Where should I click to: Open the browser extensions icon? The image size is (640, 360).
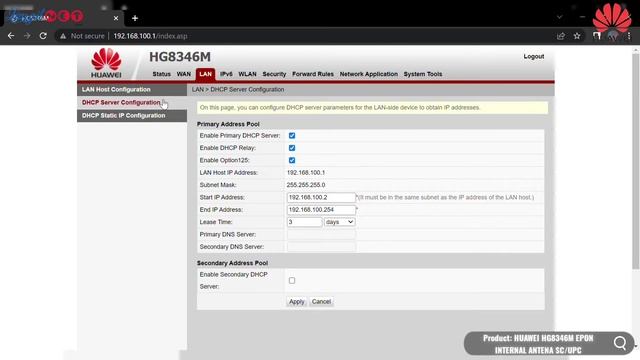coord(597,36)
